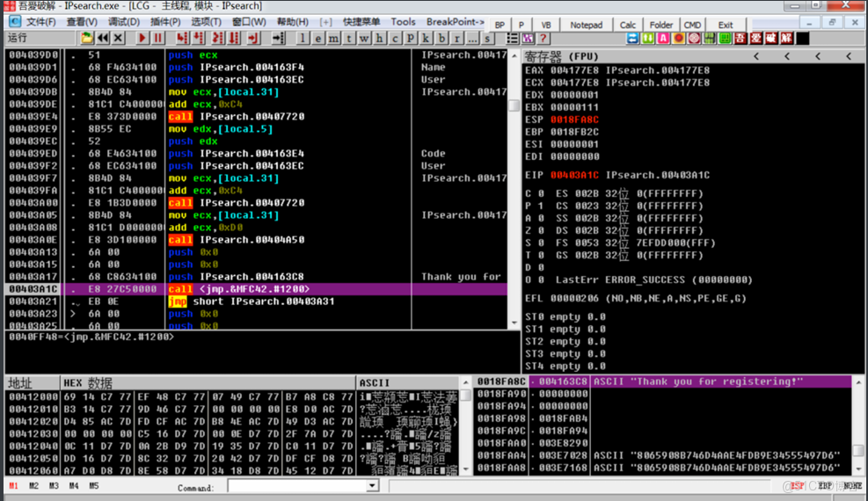868x501 pixels.
Task: Open the 调试(D) menu
Action: tap(124, 22)
